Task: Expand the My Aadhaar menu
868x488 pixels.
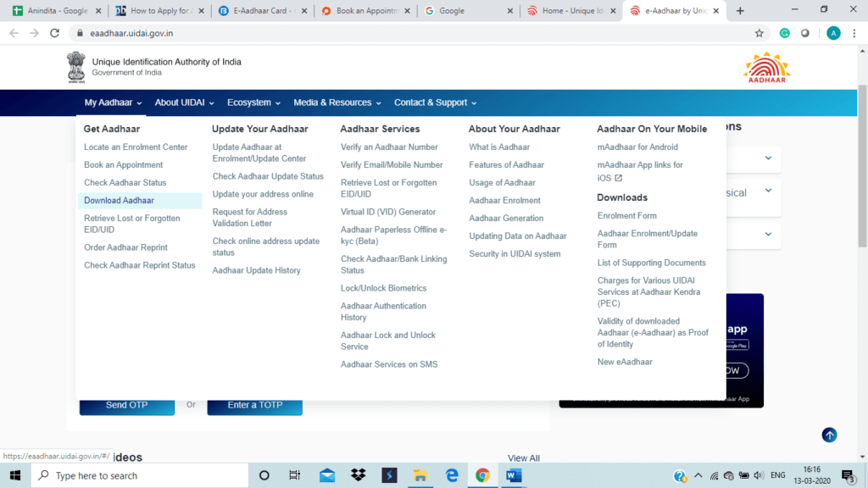Action: 113,103
